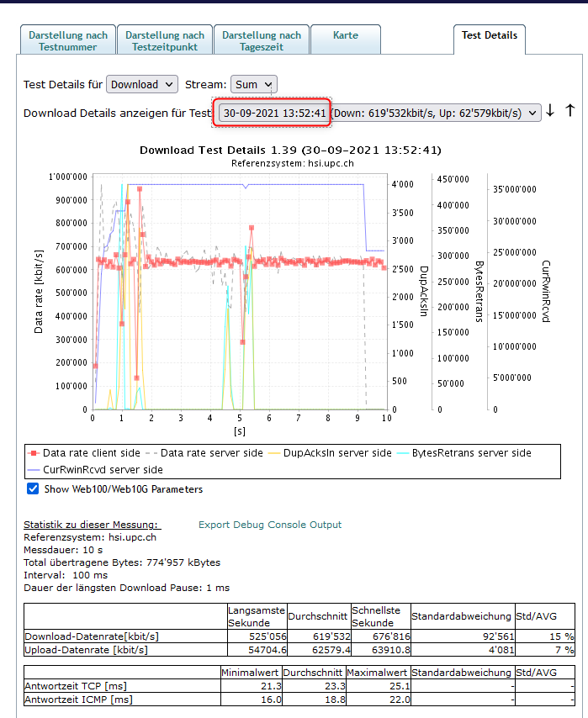
Task: Open the Test Details für Download dropdown
Action: coord(142,84)
